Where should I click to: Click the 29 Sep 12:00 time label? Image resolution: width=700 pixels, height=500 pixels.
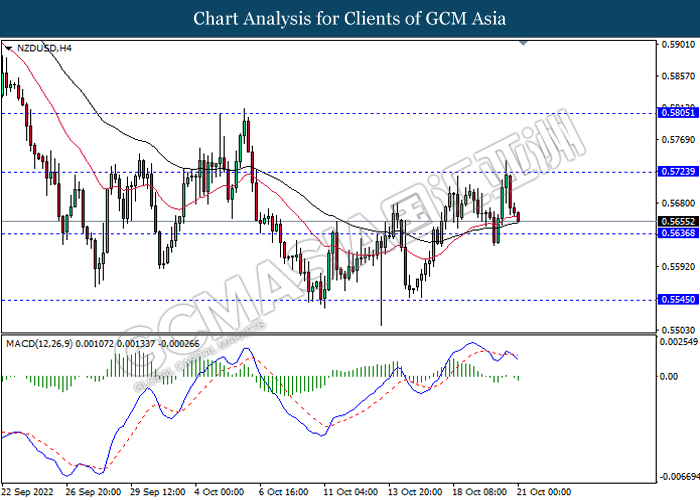pyautogui.click(x=158, y=492)
